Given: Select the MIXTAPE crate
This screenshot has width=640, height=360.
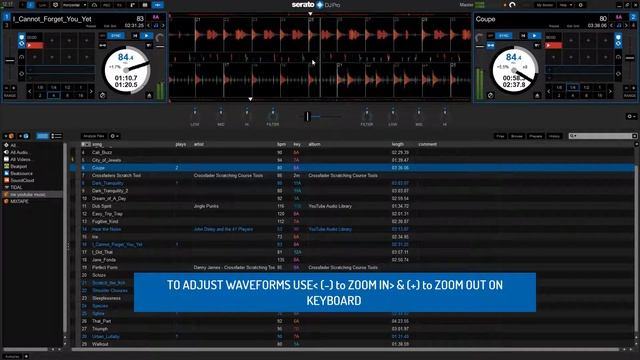Looking at the screenshot, I should pos(19,202).
